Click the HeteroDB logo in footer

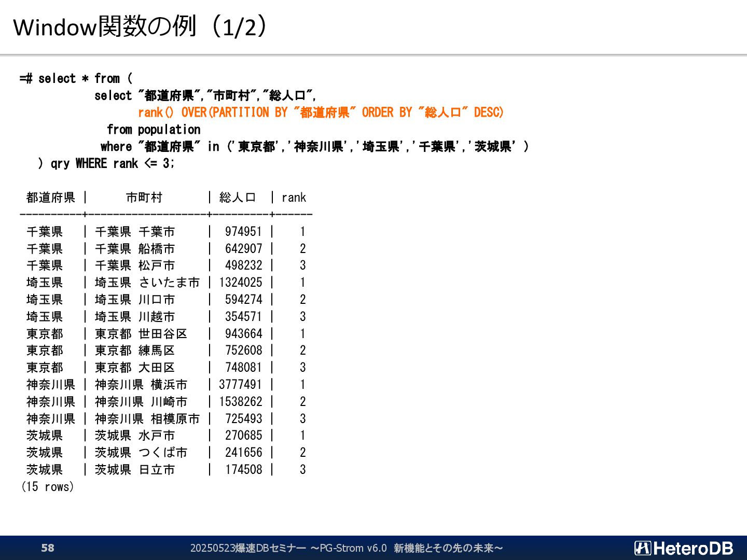(x=684, y=548)
